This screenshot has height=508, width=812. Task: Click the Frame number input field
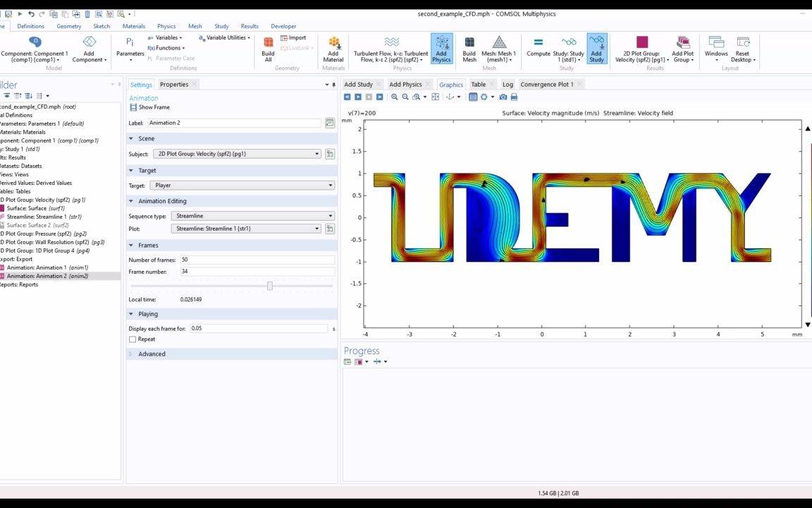coord(257,272)
